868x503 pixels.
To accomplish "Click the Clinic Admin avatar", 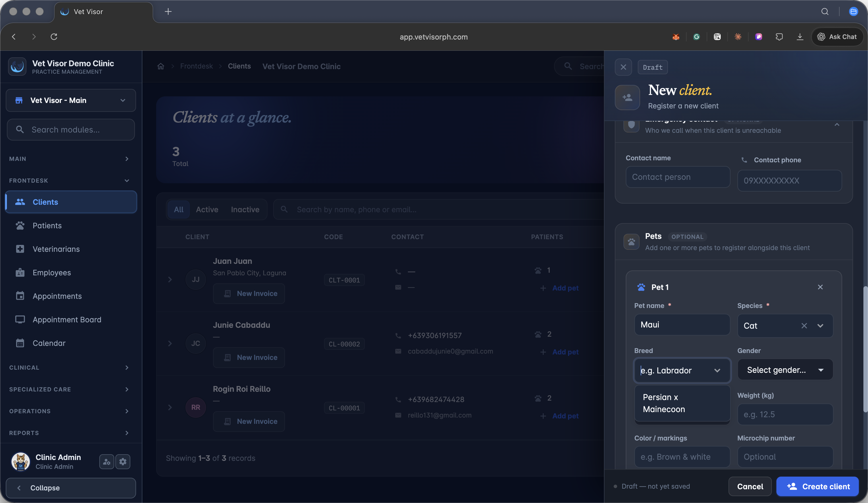I will pyautogui.click(x=21, y=461).
